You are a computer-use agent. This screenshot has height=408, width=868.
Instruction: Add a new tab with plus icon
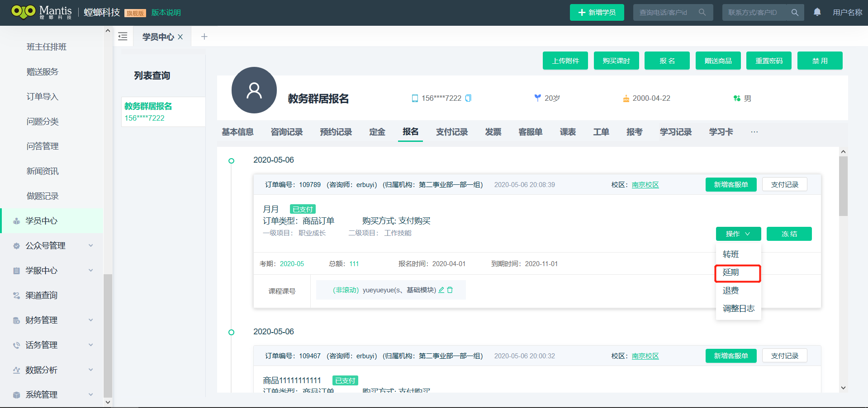(204, 37)
